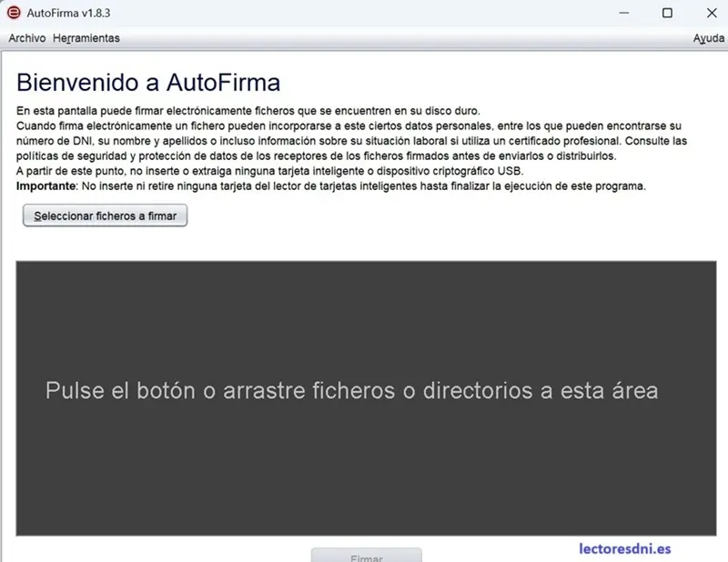Click the line starting 'A partir de este punto'
The width and height of the screenshot is (728, 562).
point(269,171)
